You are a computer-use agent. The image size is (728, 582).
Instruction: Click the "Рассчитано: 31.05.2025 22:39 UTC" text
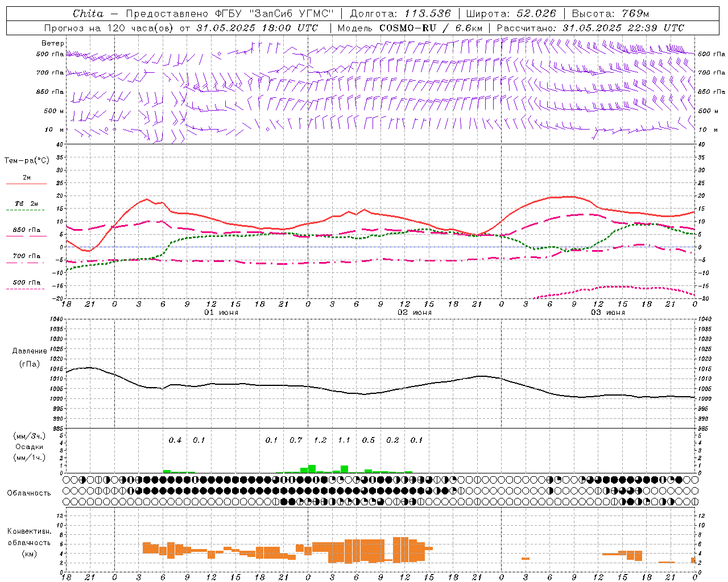(x=590, y=28)
